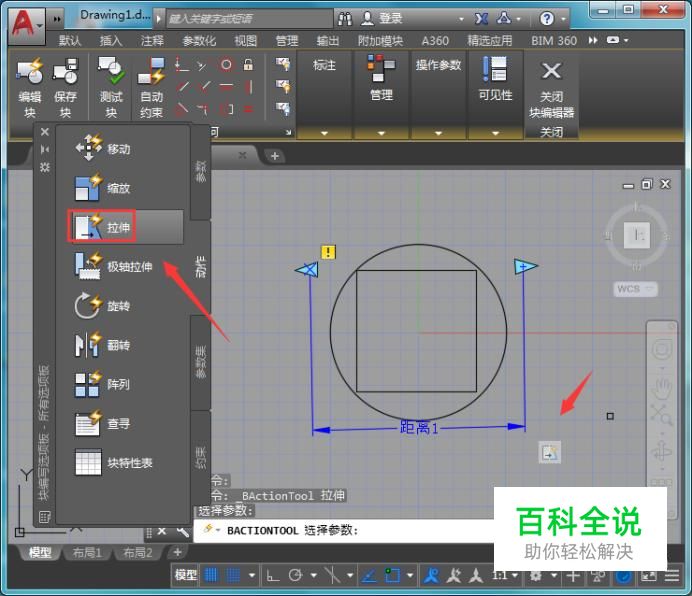Click the left blue triangular grip
692x596 pixels.
click(307, 269)
